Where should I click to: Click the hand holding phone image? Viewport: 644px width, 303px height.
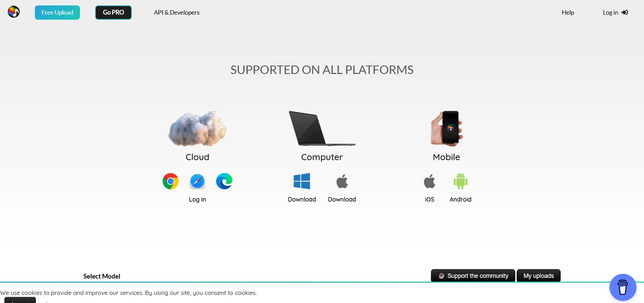click(446, 129)
